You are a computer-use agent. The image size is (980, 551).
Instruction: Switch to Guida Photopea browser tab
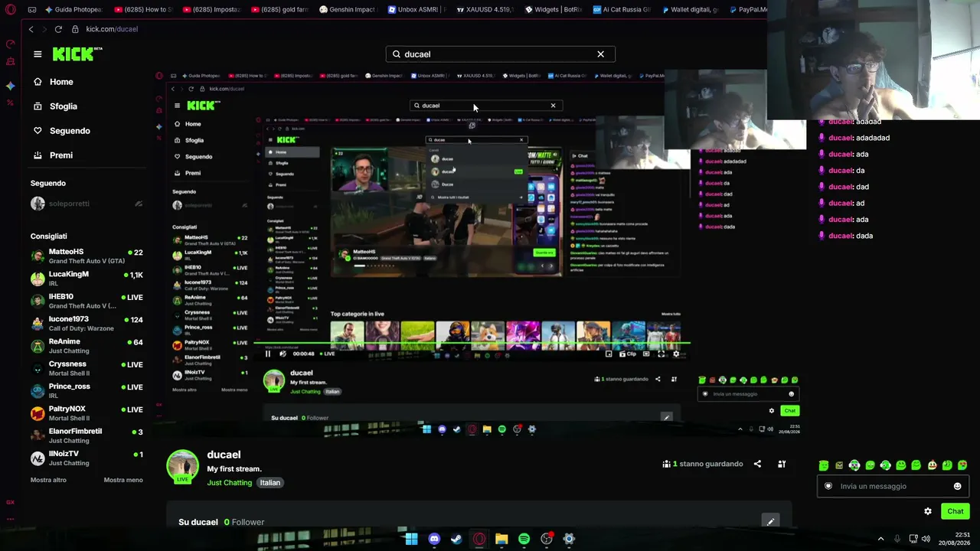73,10
